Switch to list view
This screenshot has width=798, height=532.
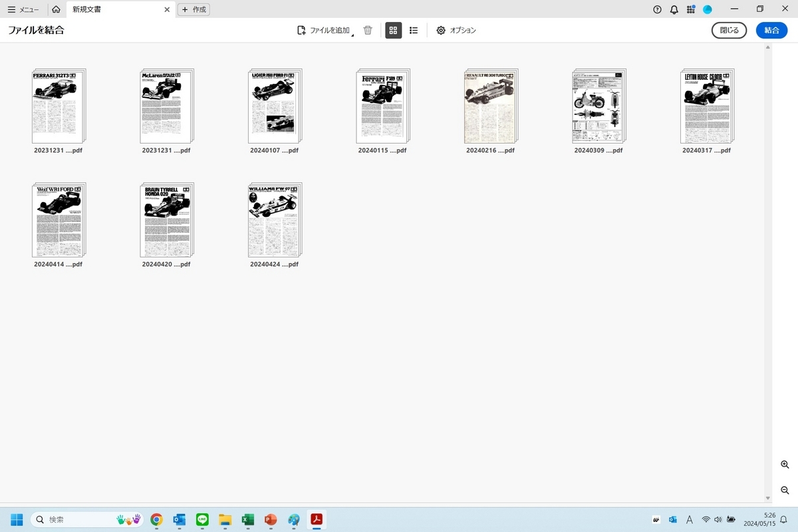(414, 30)
